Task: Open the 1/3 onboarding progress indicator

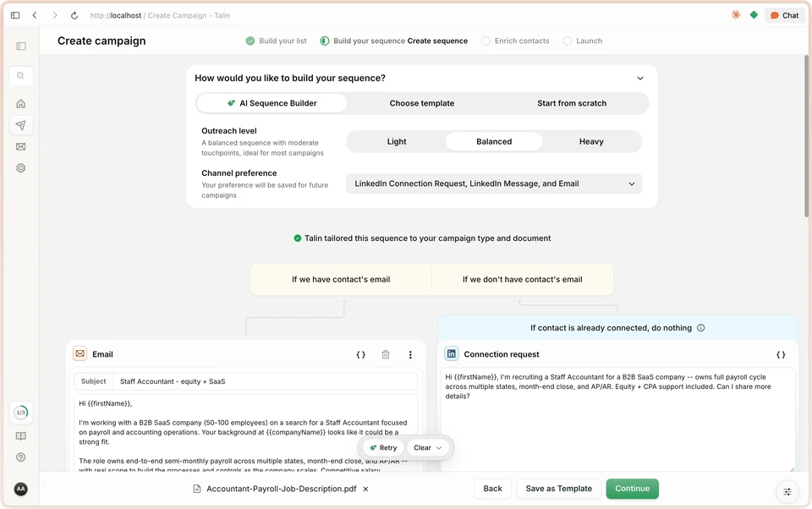Action: pyautogui.click(x=20, y=412)
